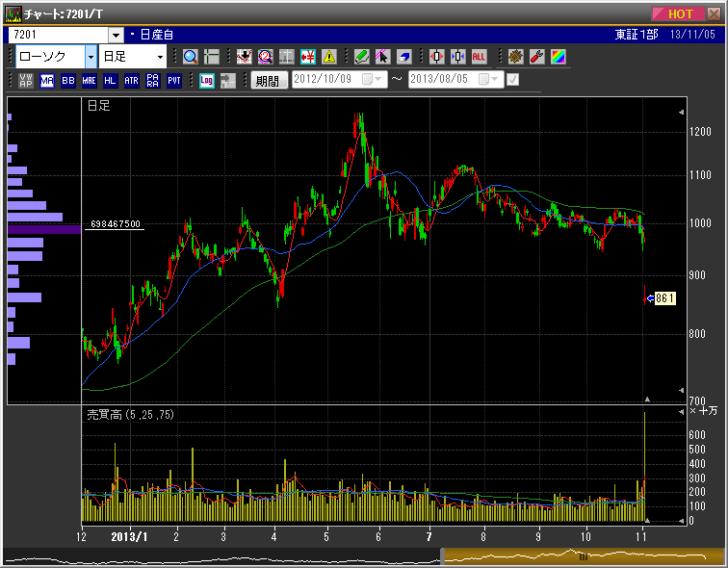Expand the 7201 stock code dropdown
728x568 pixels.
116,35
